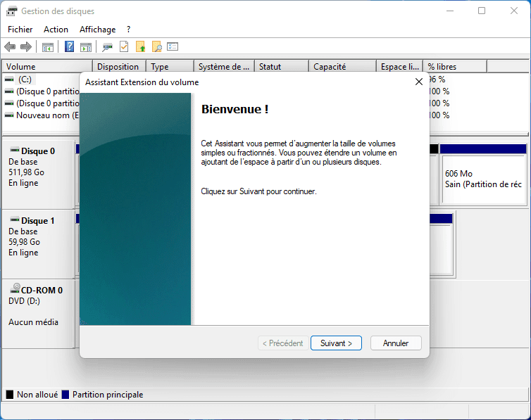Close the Assistant Extension du volume dialog
Image resolution: width=531 pixels, height=420 pixels.
419,82
